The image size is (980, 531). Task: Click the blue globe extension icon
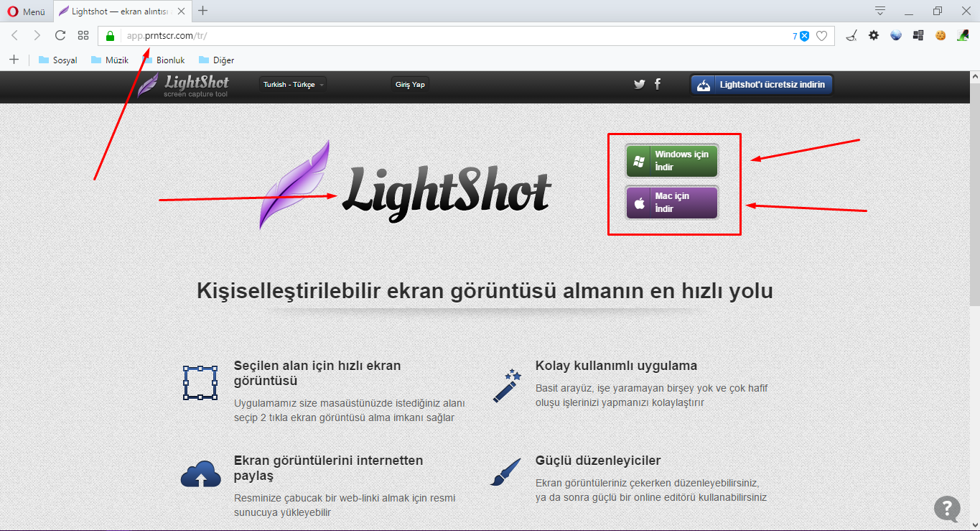tap(896, 35)
